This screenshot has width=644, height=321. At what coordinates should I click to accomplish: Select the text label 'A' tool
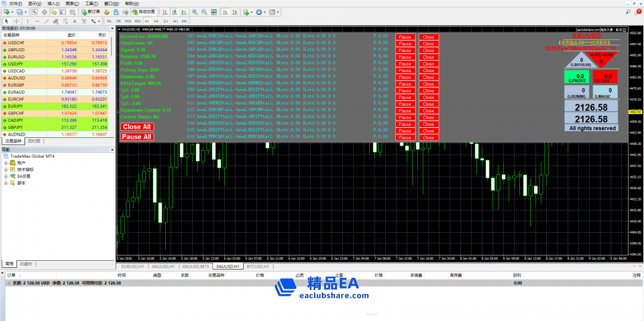(x=74, y=21)
